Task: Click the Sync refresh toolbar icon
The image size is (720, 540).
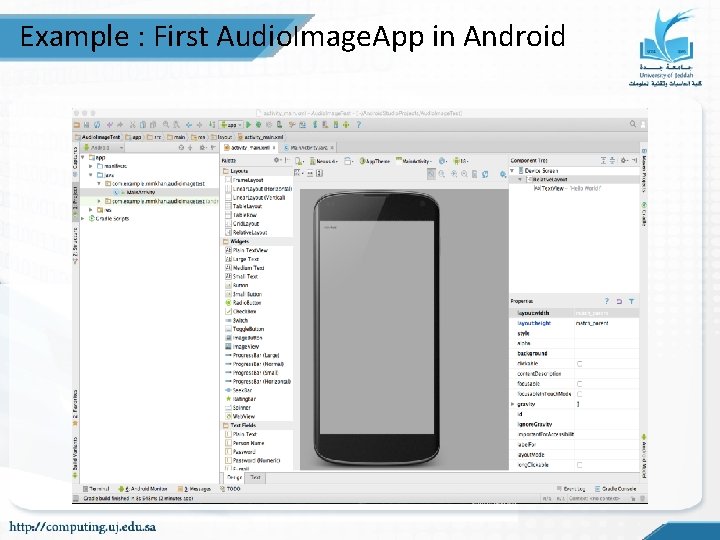Action: pyautogui.click(x=97, y=124)
